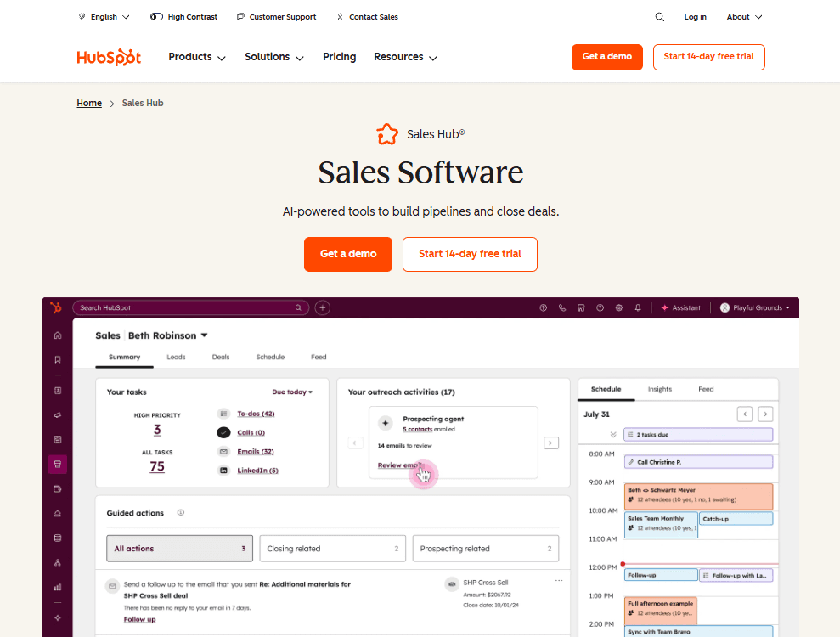
Task: Open Customer Support link
Action: click(276, 17)
